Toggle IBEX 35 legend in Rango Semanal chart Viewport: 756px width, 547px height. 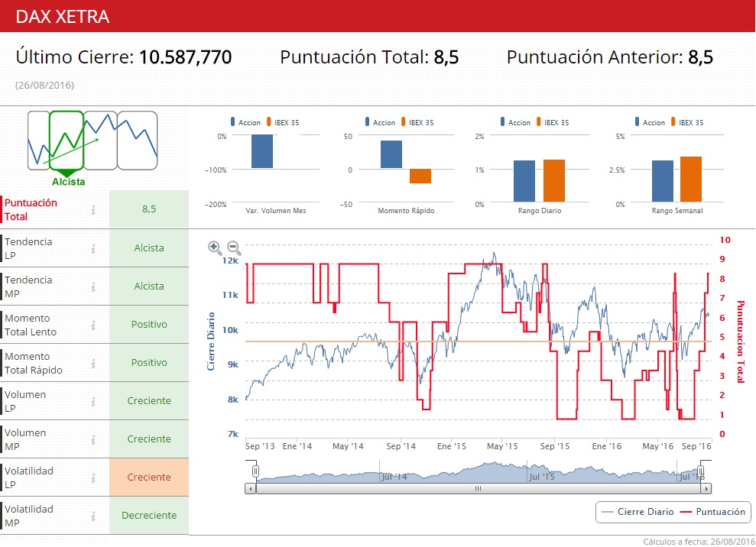pyautogui.click(x=687, y=122)
